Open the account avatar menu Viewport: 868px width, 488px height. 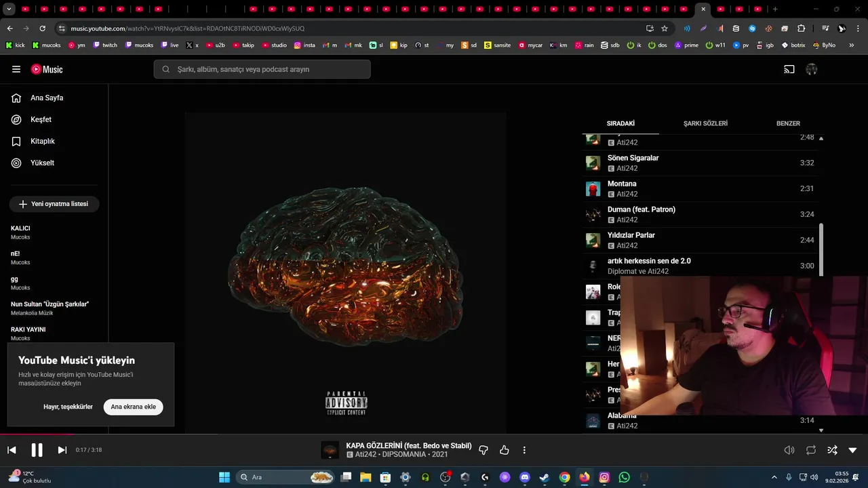pyautogui.click(x=811, y=69)
